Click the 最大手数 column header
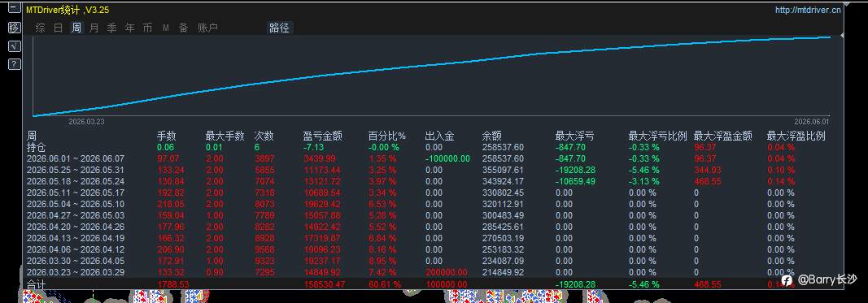This screenshot has width=868, height=303. (225, 136)
